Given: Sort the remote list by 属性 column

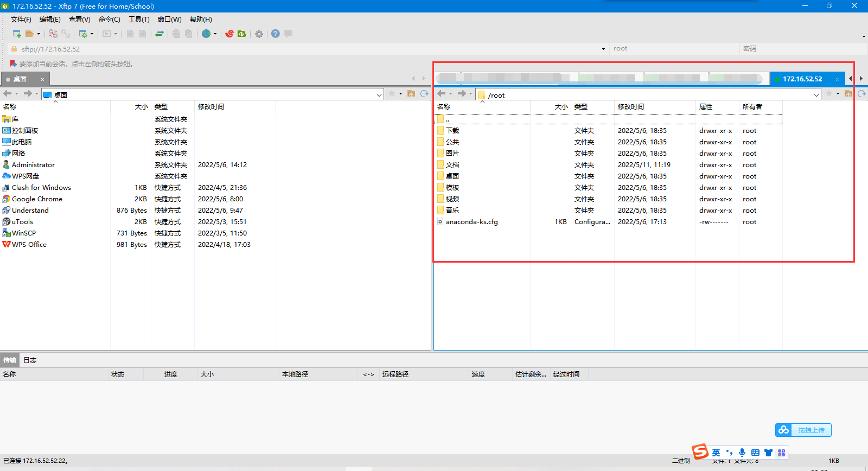Looking at the screenshot, I should (x=717, y=107).
